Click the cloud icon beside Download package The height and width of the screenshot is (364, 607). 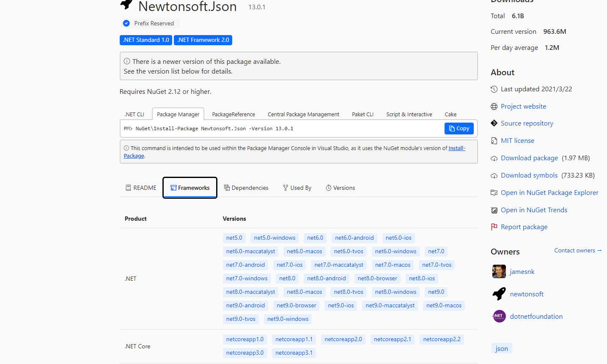click(494, 158)
